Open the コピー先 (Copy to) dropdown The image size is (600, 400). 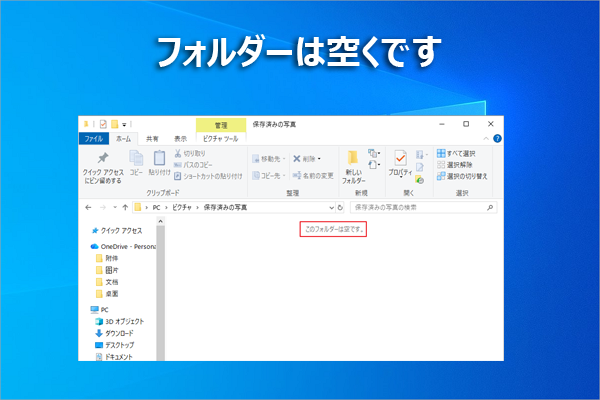pos(269,176)
